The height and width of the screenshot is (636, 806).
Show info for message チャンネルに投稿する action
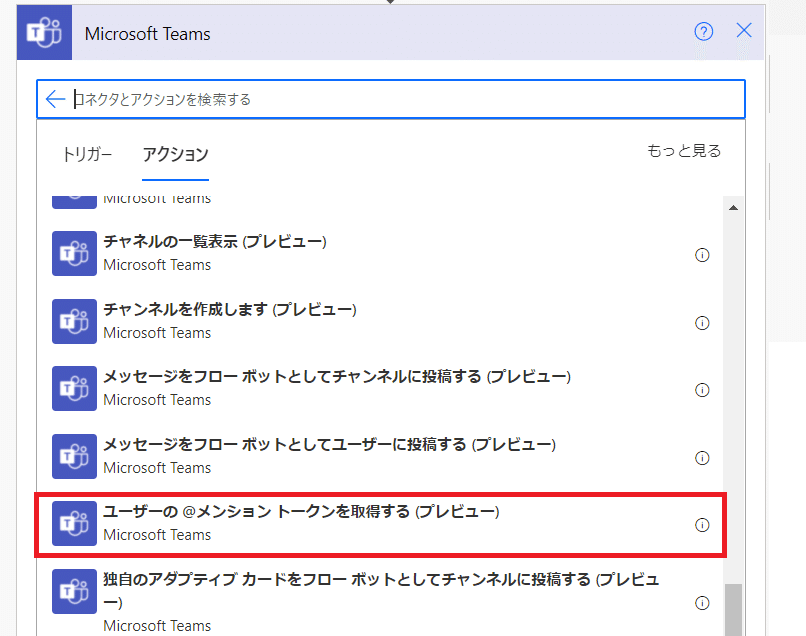click(x=702, y=390)
